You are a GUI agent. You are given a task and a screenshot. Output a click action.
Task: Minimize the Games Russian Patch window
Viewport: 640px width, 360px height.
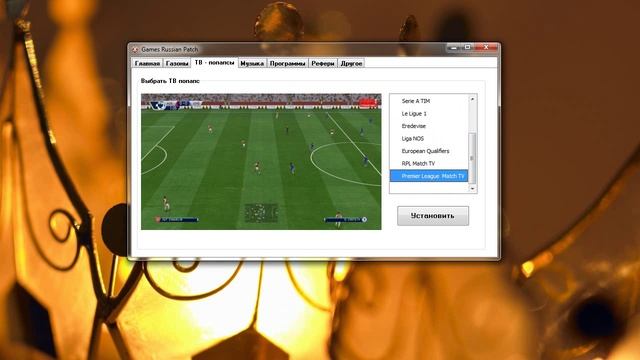[x=453, y=48]
